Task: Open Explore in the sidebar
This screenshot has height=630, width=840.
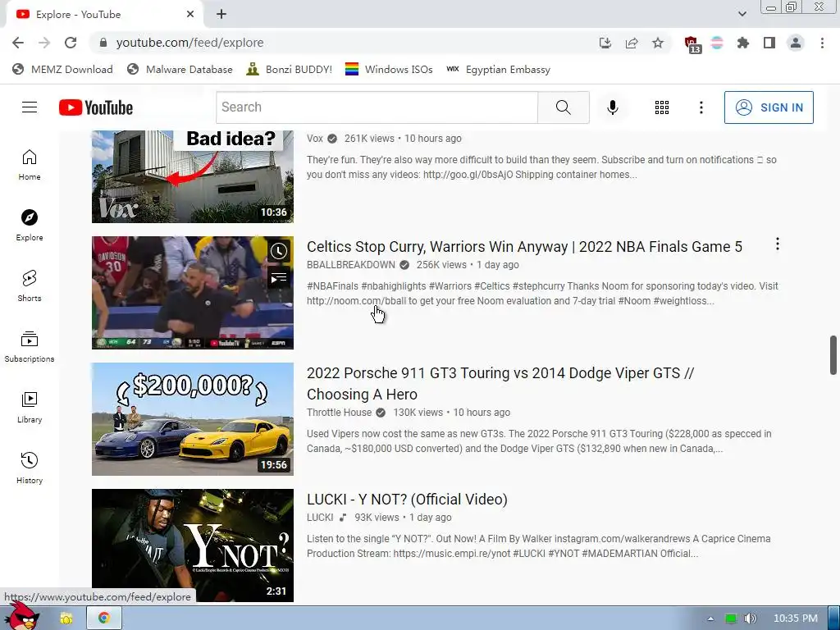Action: 30,225
